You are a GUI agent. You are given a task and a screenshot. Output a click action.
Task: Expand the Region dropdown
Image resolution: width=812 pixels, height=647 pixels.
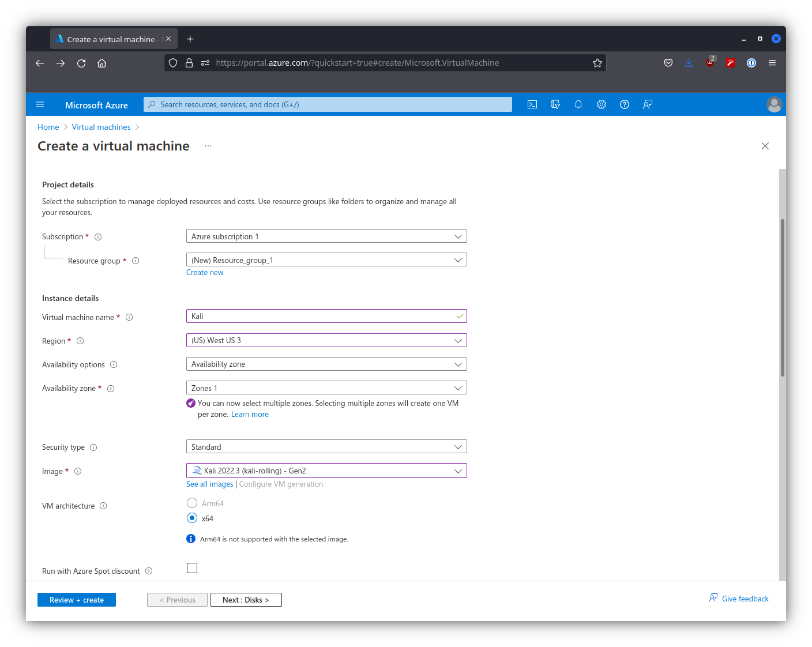tap(326, 340)
